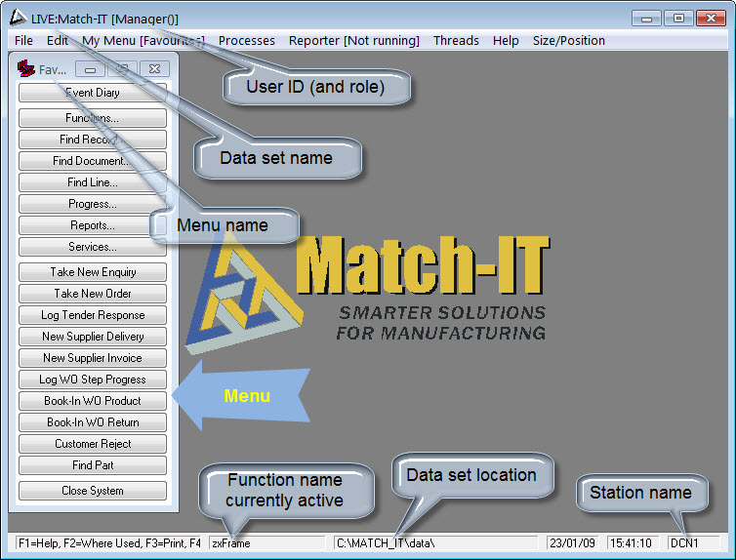
Task: Click Book-In WO Return
Action: point(93,422)
